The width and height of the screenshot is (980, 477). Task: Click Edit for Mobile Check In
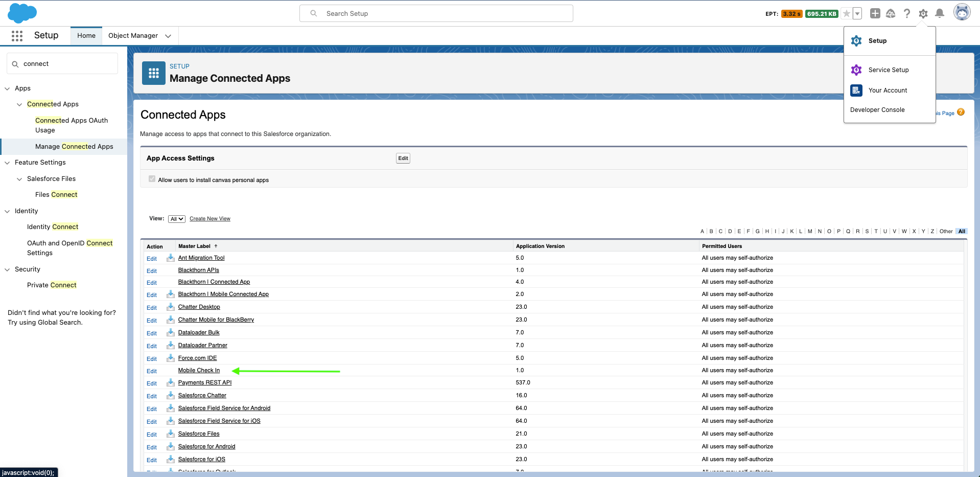click(x=152, y=371)
